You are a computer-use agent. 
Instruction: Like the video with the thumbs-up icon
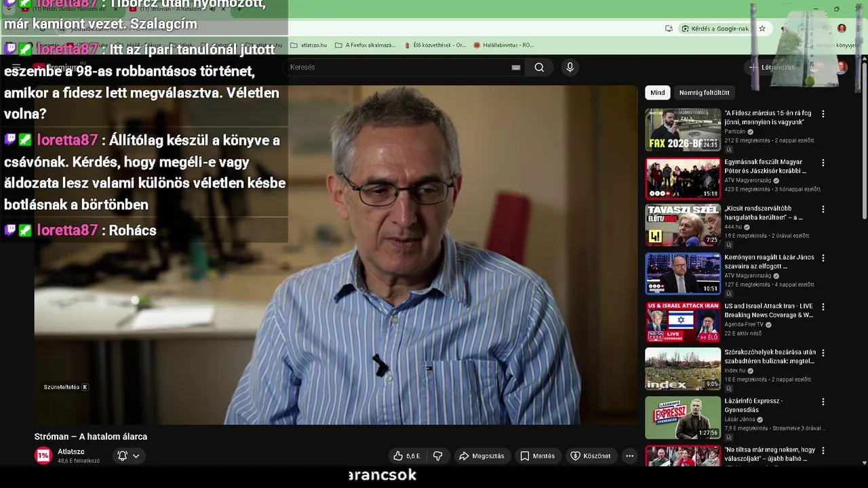pos(398,456)
